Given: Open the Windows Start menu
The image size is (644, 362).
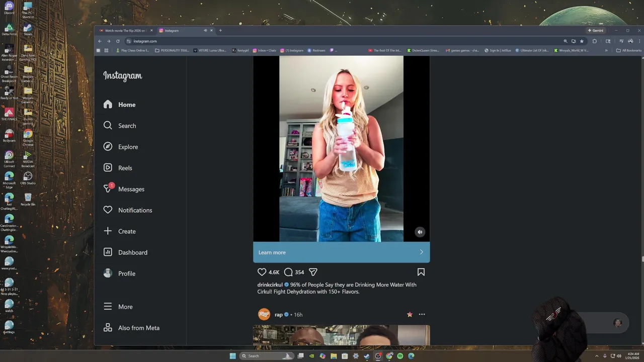Looking at the screenshot, I should click(232, 356).
